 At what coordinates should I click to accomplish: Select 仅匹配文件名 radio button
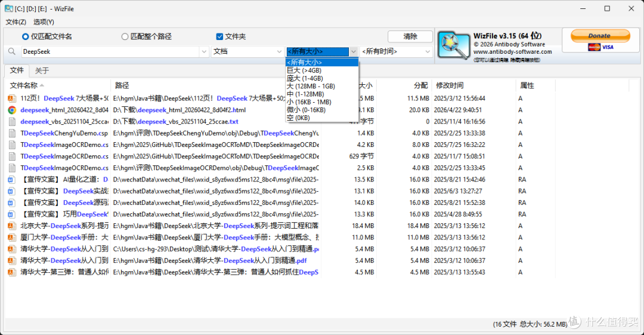[47, 36]
